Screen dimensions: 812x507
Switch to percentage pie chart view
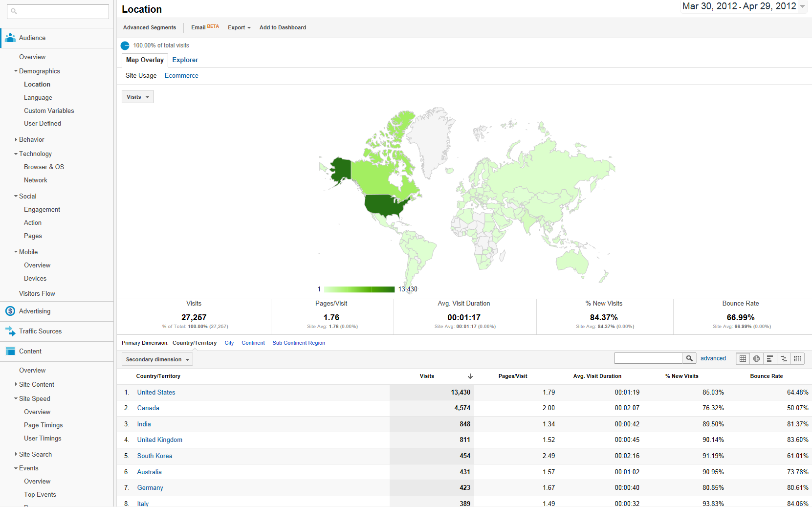(756, 358)
